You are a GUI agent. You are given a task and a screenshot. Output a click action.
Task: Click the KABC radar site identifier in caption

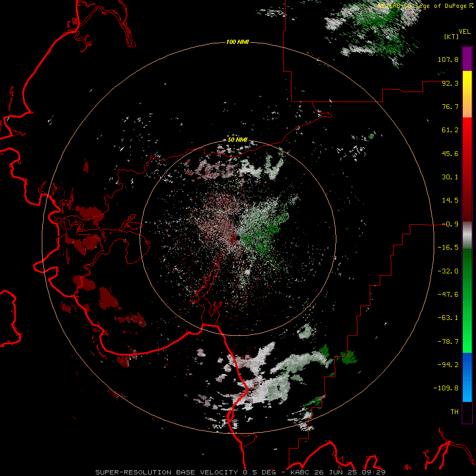pos(301,472)
